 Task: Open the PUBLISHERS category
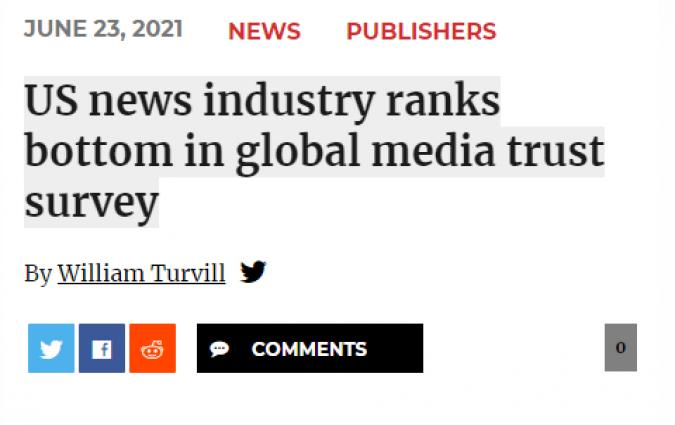pyautogui.click(x=421, y=31)
